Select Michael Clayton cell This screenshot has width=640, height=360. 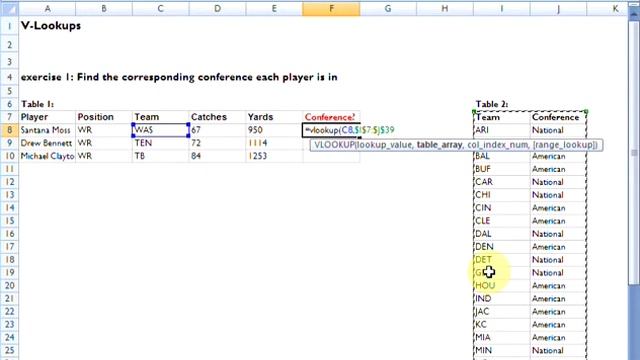point(47,156)
